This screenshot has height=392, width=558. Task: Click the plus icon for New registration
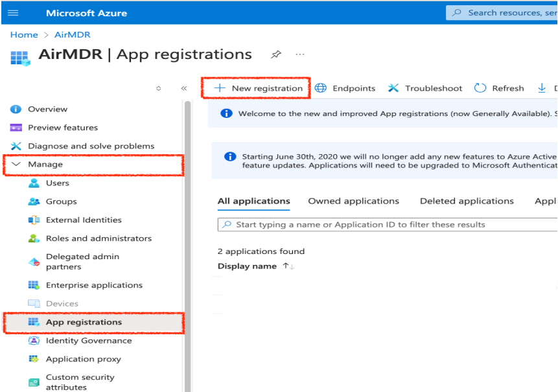[220, 88]
